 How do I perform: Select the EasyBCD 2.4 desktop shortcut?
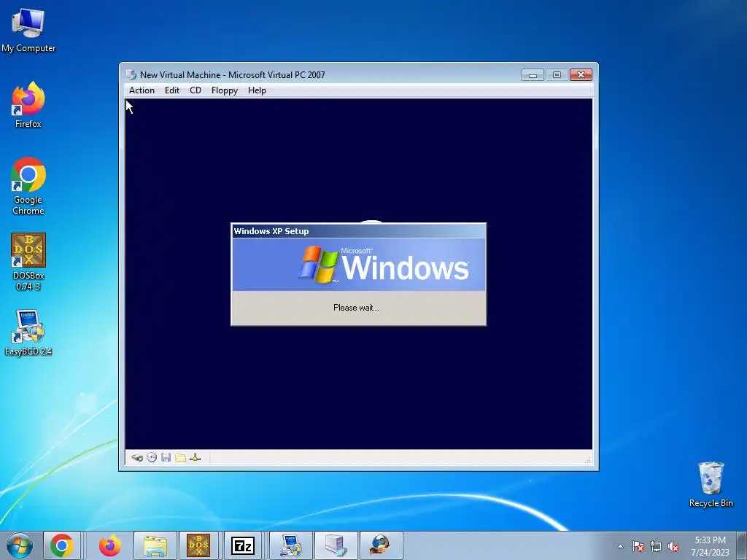coord(28,332)
